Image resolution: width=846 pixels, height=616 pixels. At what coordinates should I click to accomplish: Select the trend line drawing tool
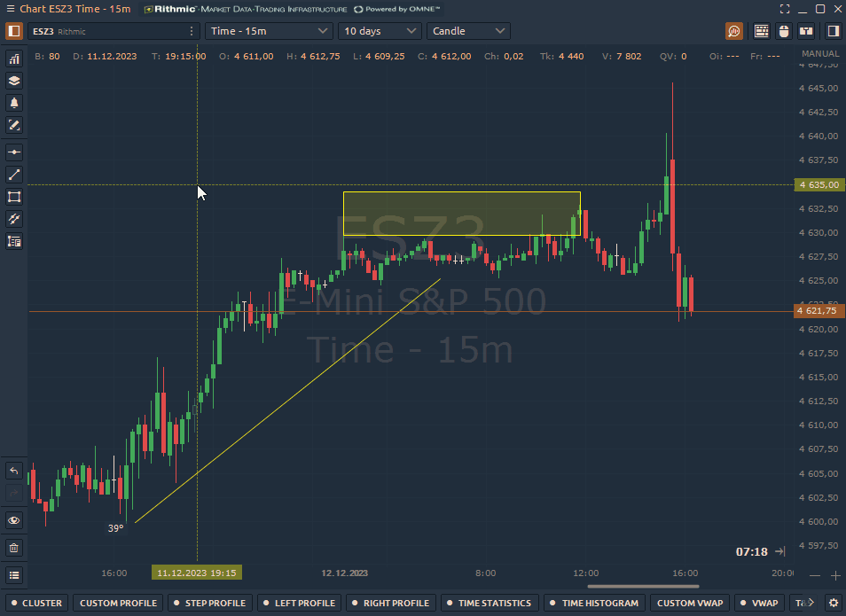click(x=14, y=175)
